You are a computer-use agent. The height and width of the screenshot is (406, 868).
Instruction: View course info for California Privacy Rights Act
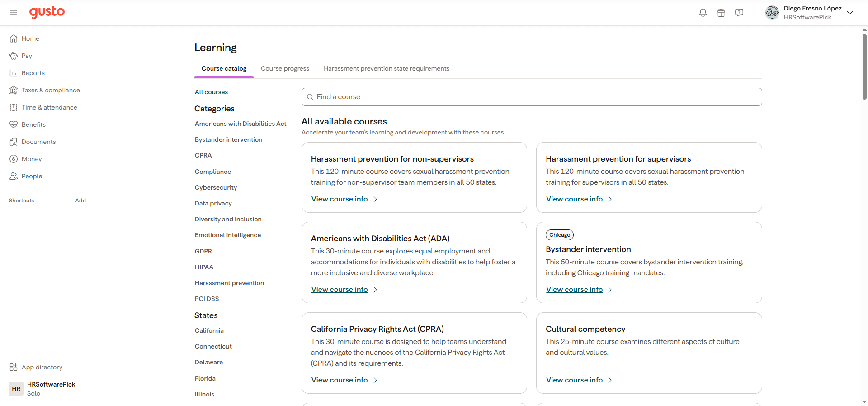tap(344, 380)
